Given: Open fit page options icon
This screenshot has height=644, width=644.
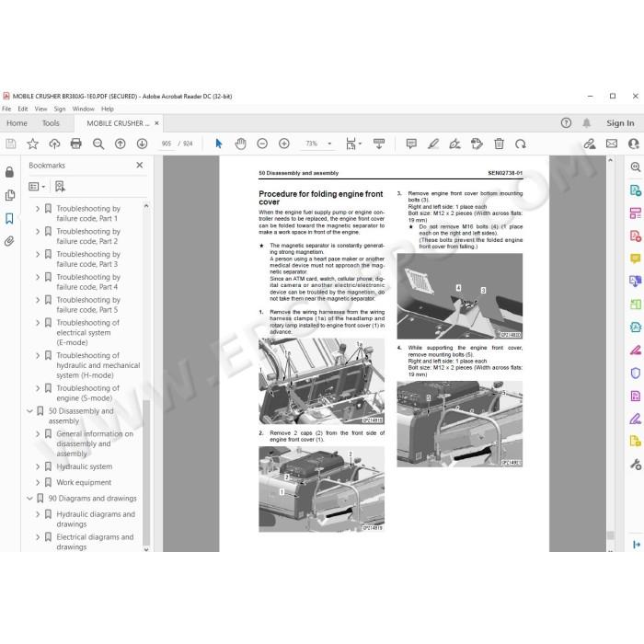Looking at the screenshot, I should point(353,144).
